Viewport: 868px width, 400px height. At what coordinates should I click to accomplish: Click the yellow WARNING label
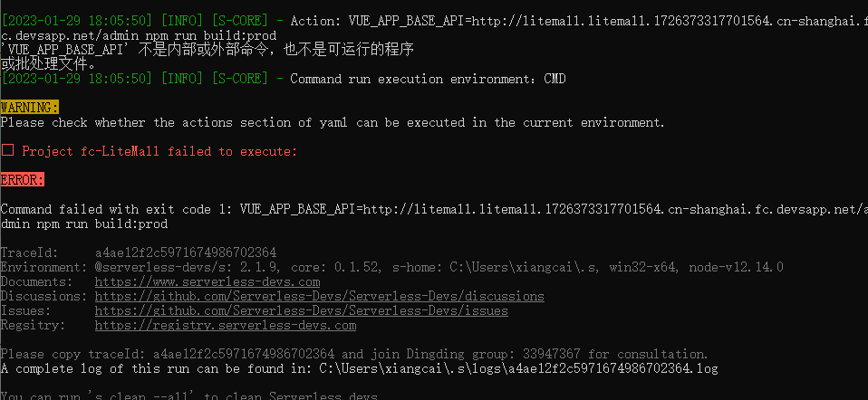pos(29,108)
